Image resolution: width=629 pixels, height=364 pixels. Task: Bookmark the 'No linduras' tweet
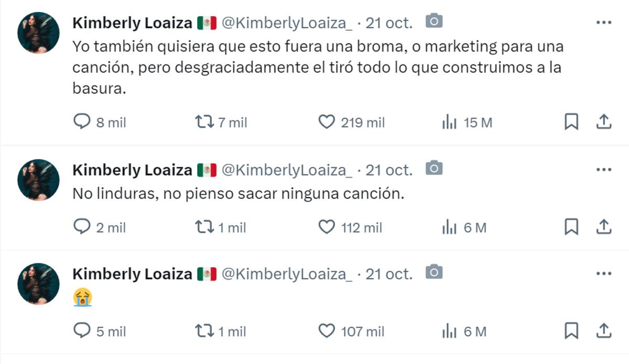(x=571, y=227)
